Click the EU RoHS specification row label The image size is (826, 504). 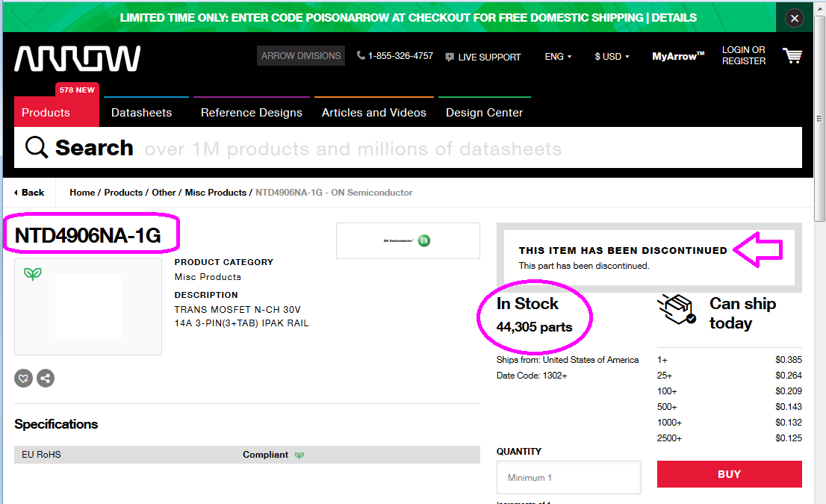(x=41, y=455)
